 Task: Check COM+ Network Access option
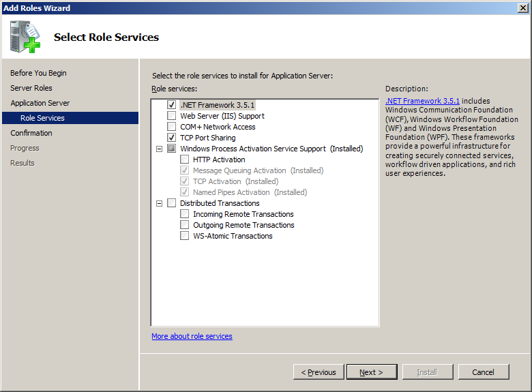pos(171,127)
